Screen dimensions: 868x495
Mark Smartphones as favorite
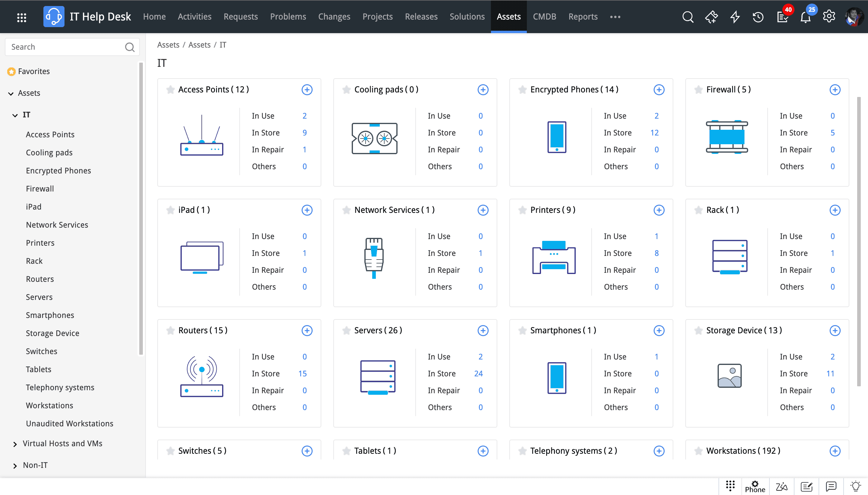point(522,331)
